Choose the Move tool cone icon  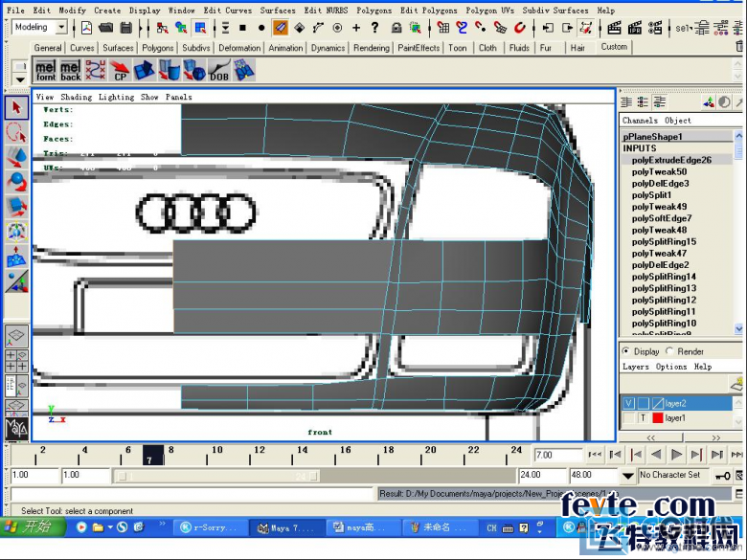click(x=16, y=157)
